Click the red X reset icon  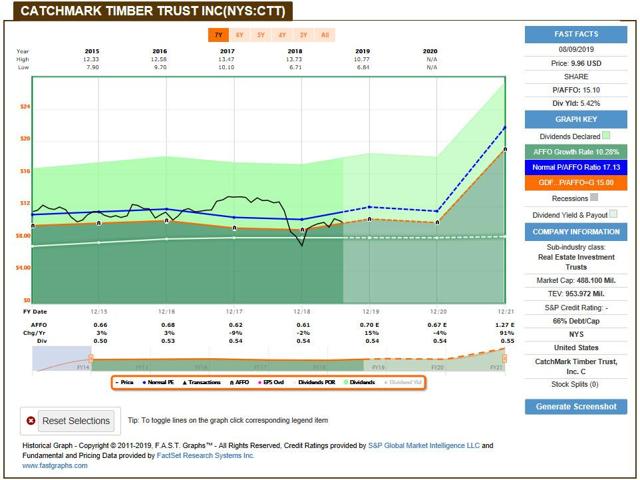(31, 420)
